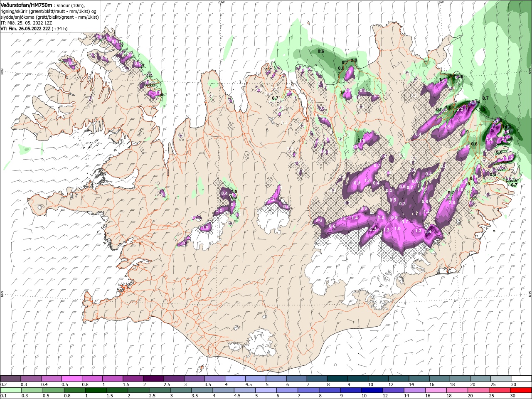This screenshot has height=399, width=532.
Task: Click the '(+34 h)' forecast offset text
Action: click(60, 29)
